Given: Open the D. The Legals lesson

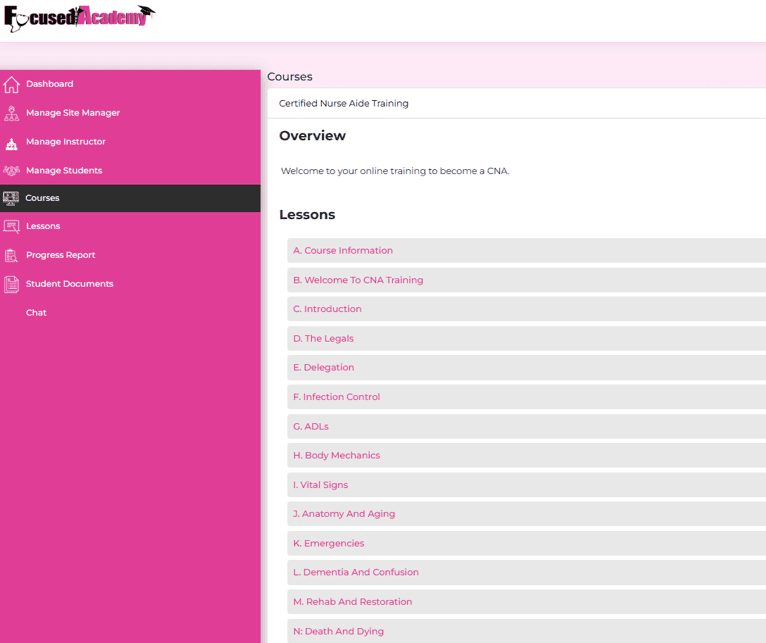Looking at the screenshot, I should point(323,339).
